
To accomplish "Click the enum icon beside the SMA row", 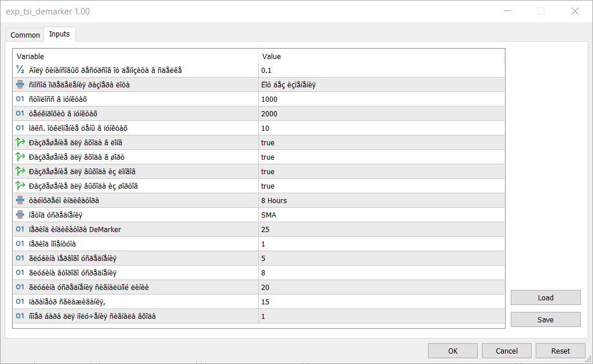I will click(20, 215).
